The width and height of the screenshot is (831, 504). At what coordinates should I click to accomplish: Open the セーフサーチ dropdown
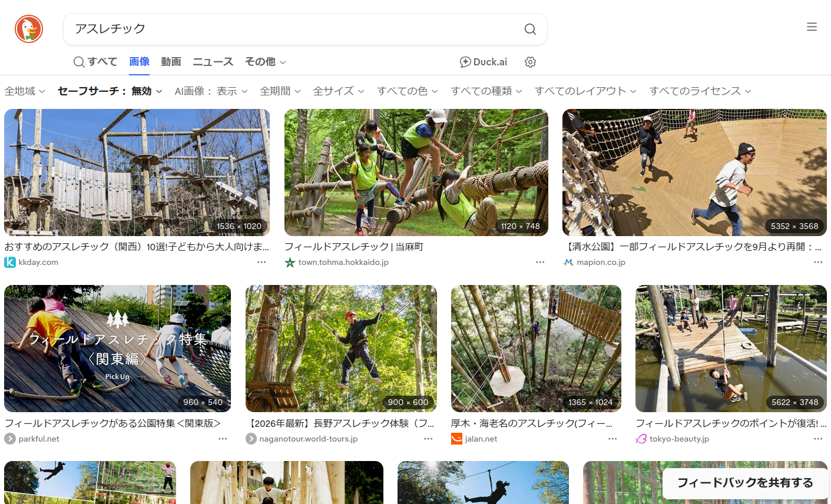pyautogui.click(x=110, y=91)
